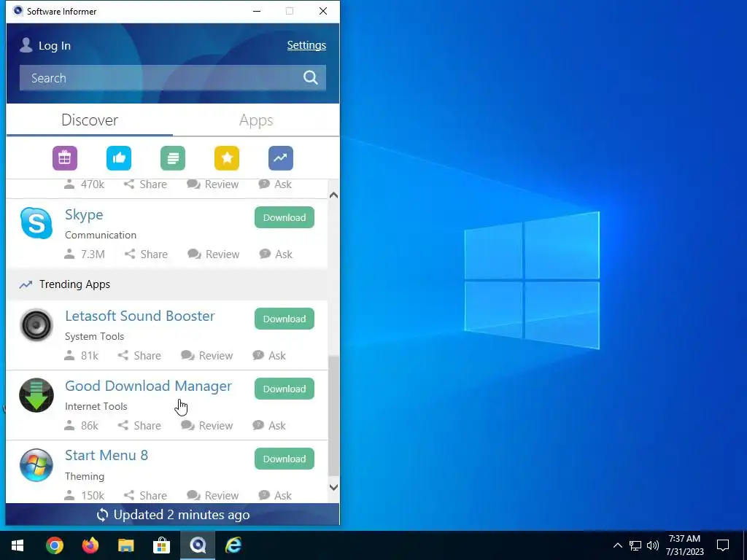Open the Good Download Manager title link
The width and height of the screenshot is (747, 560).
click(148, 386)
